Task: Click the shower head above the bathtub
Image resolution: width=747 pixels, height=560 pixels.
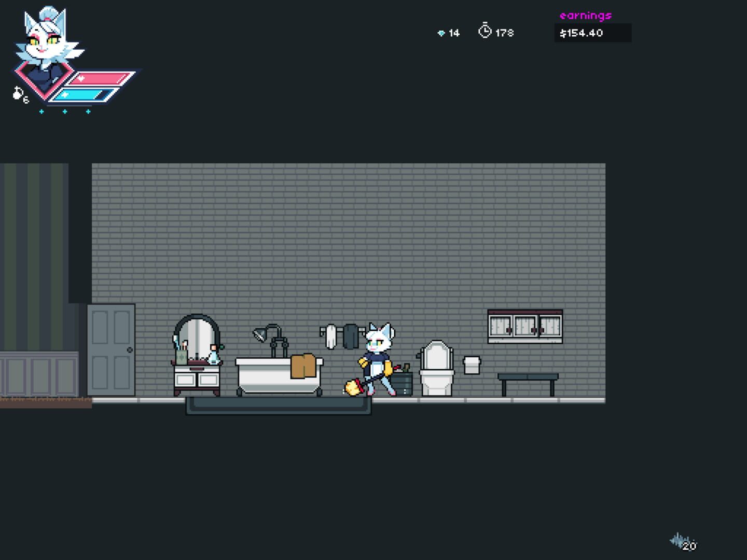Action: [x=260, y=334]
